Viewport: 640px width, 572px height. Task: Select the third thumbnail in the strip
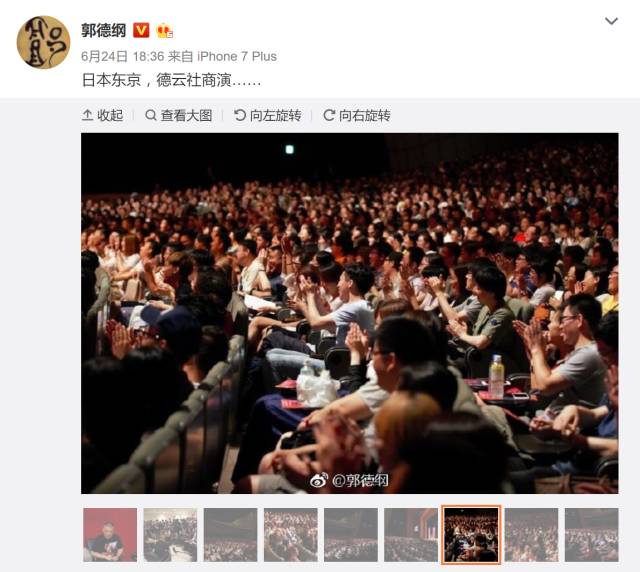pos(231,535)
